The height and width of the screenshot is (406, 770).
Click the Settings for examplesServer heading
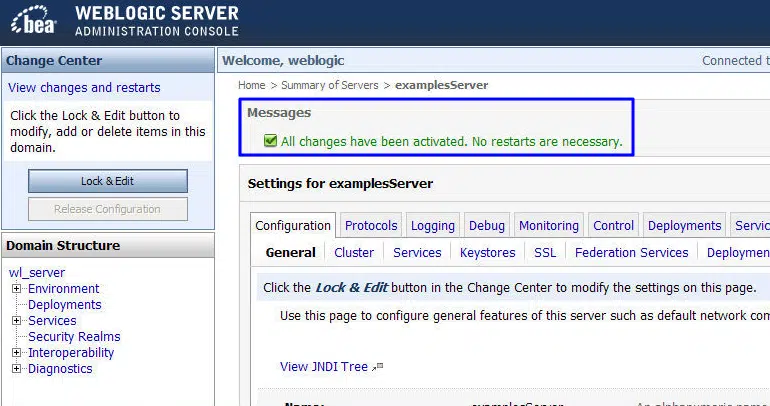pyautogui.click(x=340, y=184)
